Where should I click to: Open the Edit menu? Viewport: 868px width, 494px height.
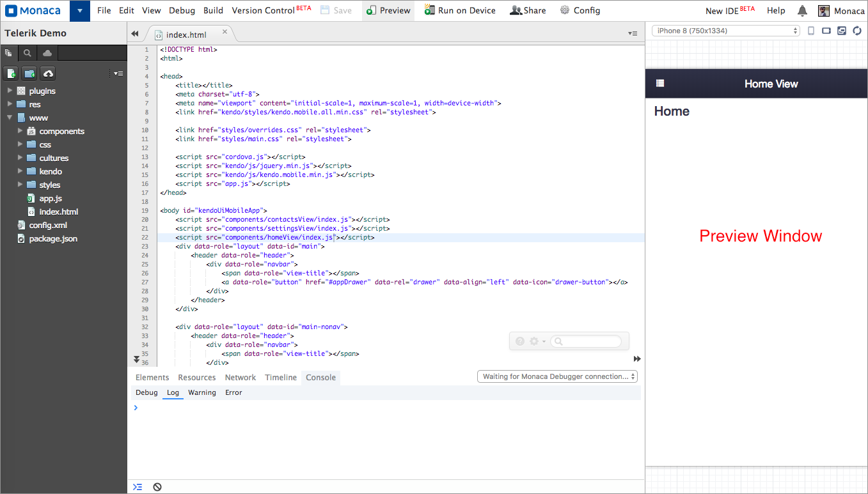(x=127, y=10)
